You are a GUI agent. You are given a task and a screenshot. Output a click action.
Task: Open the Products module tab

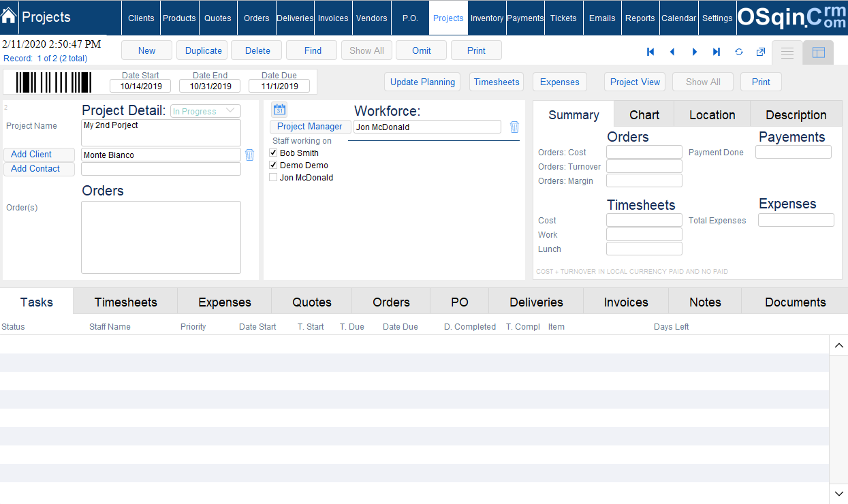[x=179, y=18]
